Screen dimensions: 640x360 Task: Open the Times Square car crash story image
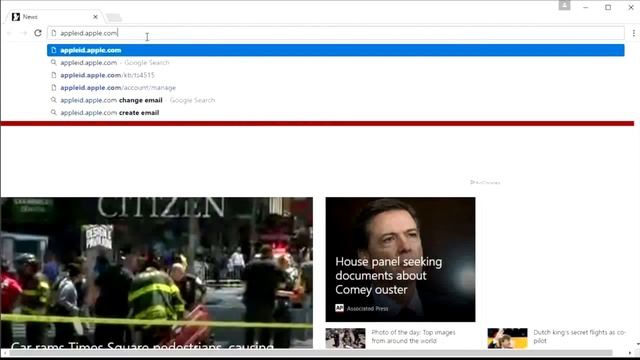tap(157, 273)
